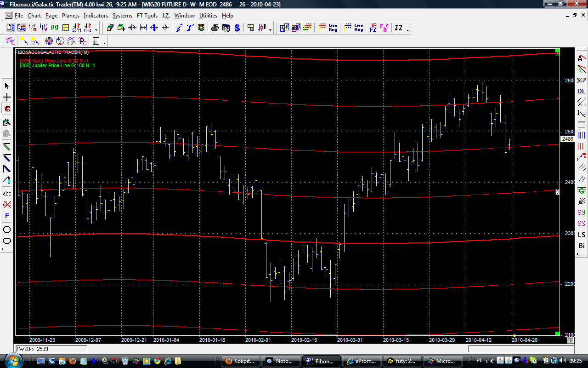The image size is (588, 368).
Task: Click the DL button in right toolbar
Action: tap(582, 91)
